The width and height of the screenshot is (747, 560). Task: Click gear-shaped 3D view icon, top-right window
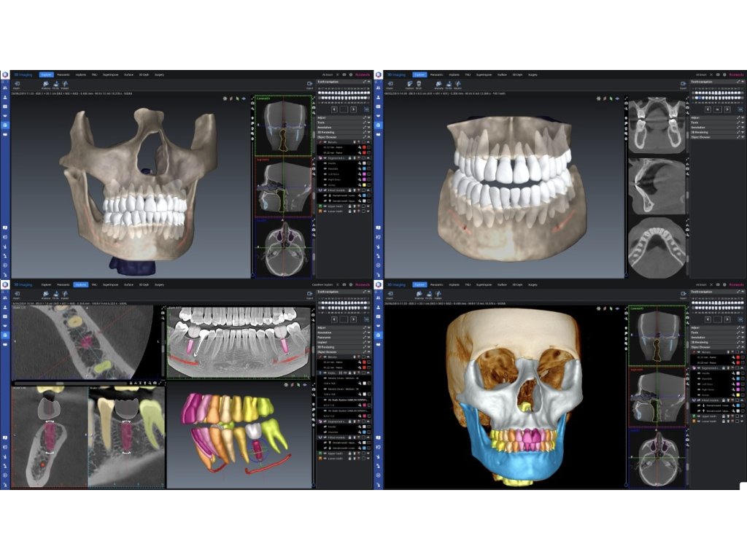click(x=598, y=98)
